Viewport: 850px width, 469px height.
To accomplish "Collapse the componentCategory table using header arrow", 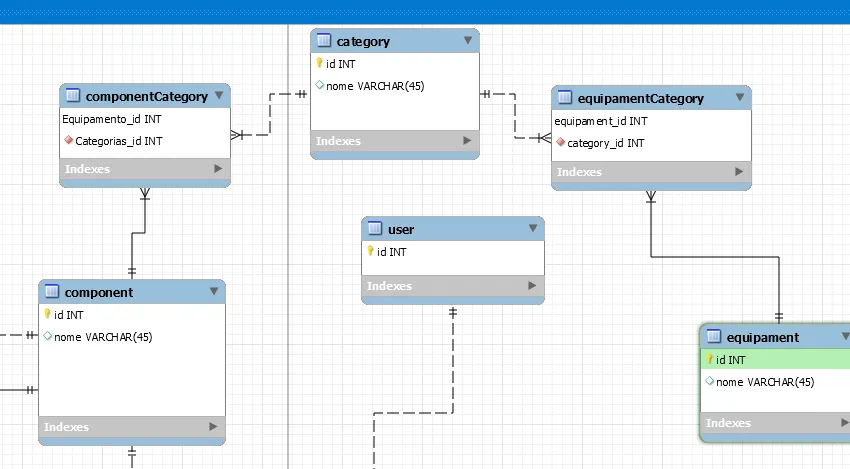I will (219, 96).
